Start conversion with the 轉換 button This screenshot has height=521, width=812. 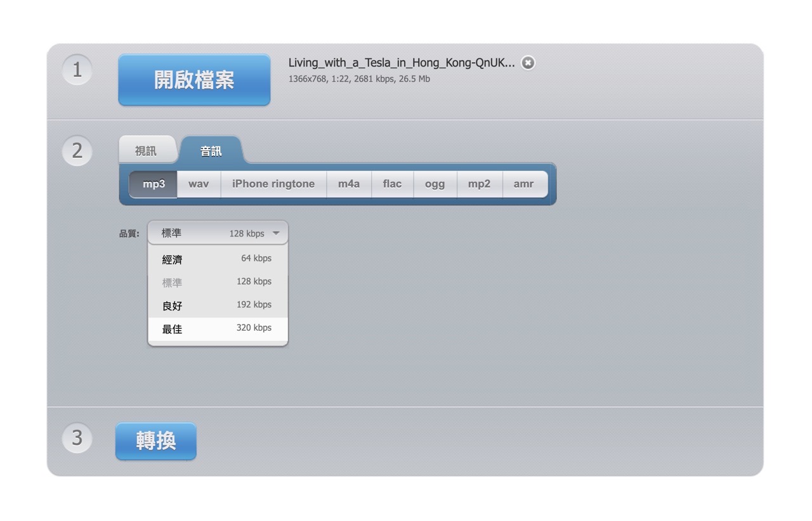point(156,441)
